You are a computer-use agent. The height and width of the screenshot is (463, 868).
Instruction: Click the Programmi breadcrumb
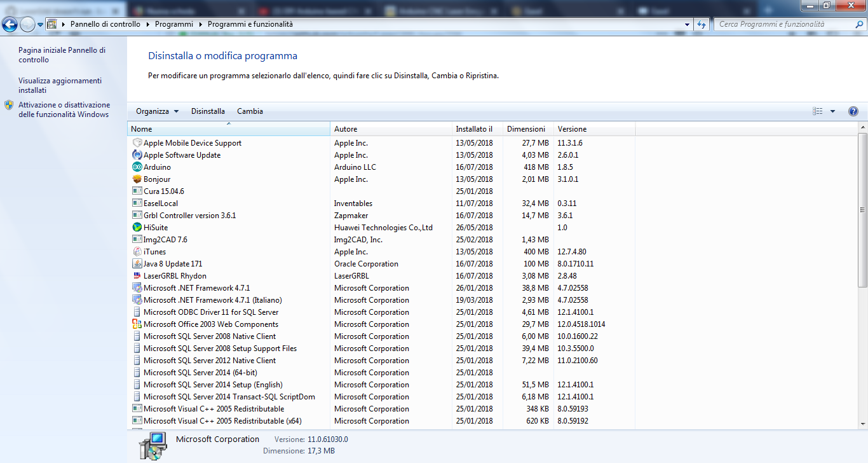[x=173, y=24]
